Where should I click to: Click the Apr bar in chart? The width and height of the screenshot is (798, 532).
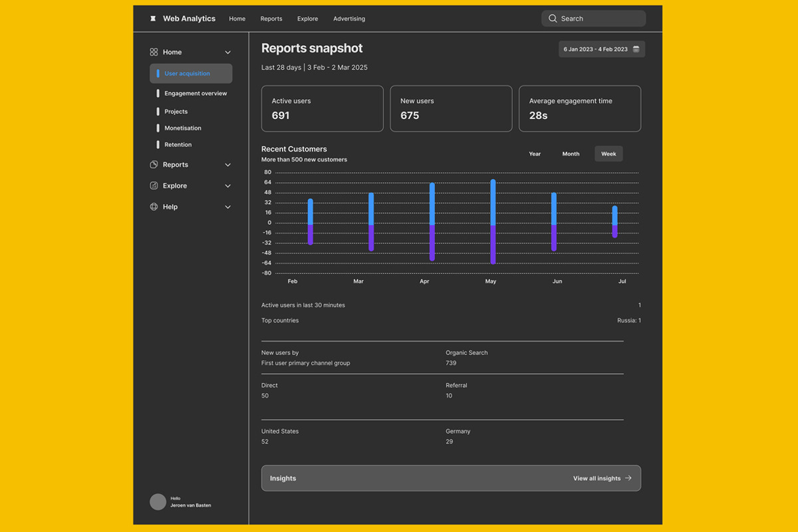[x=432, y=221]
